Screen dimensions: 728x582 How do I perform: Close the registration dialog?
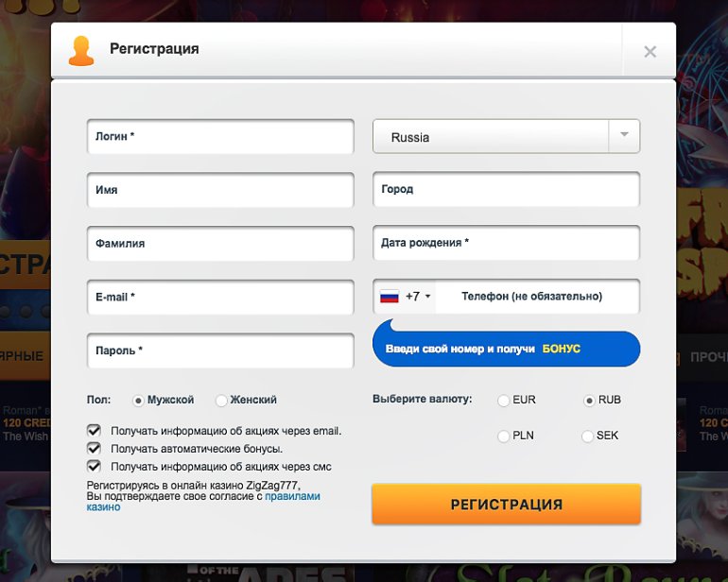coord(650,52)
